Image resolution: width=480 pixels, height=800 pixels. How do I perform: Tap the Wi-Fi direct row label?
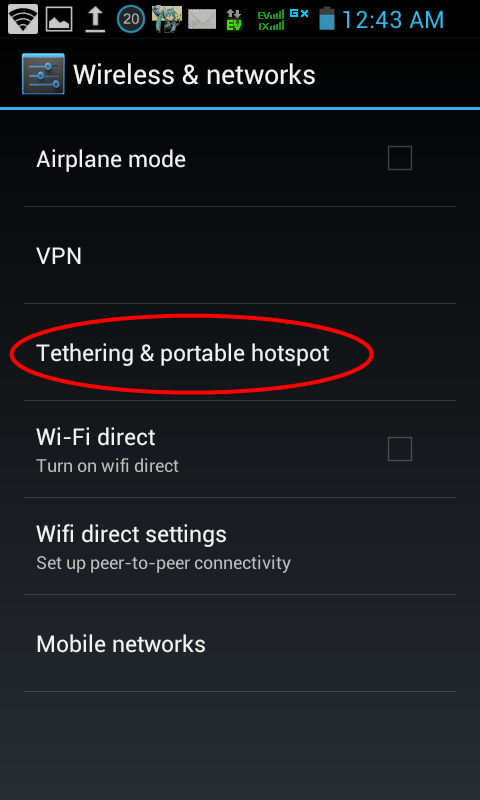(x=96, y=437)
